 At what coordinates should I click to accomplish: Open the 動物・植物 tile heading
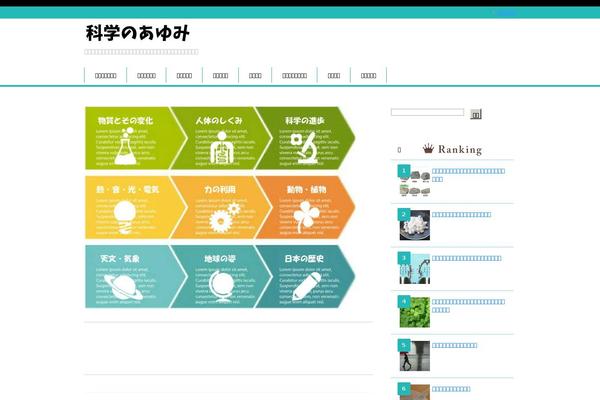pos(307,189)
